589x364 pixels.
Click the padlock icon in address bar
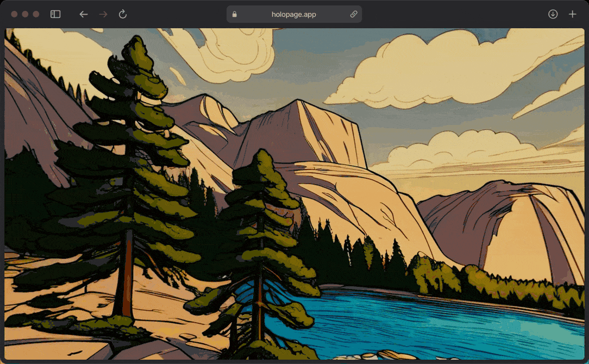click(x=235, y=15)
